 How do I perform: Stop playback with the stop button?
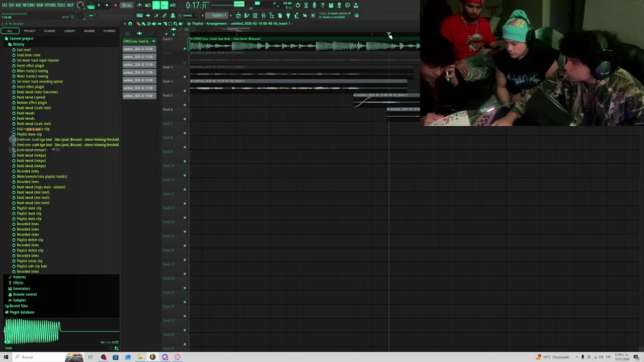coord(107,5)
